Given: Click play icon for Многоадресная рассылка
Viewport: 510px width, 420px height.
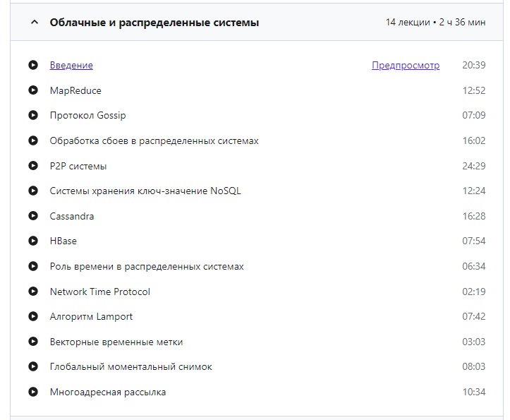Looking at the screenshot, I should [33, 392].
